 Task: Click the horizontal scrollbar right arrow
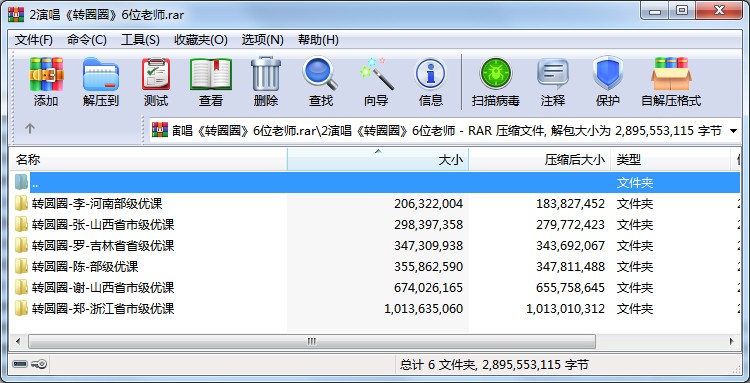(731, 341)
